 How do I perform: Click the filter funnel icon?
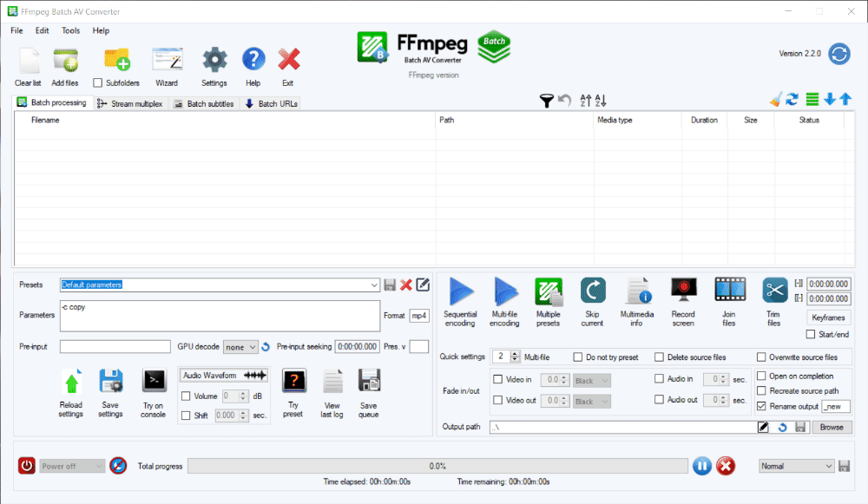click(x=546, y=101)
